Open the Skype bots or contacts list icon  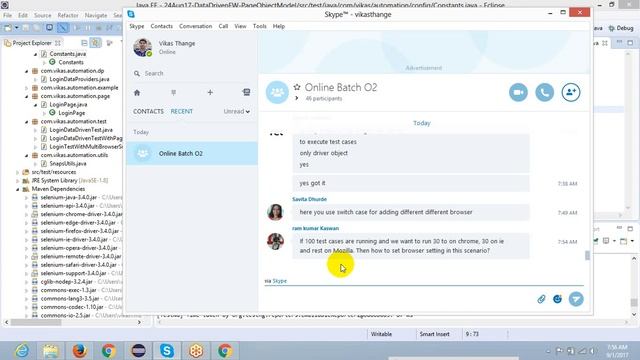[x=246, y=92]
